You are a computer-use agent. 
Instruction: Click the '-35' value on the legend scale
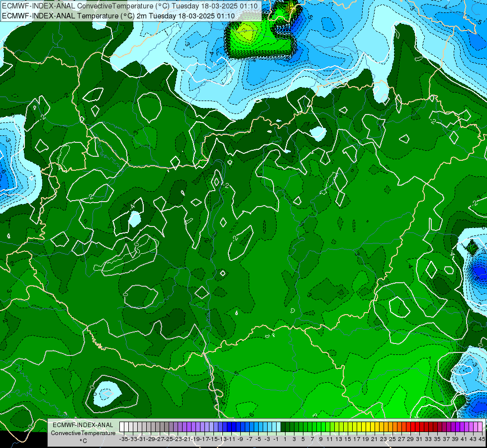[x=123, y=439]
